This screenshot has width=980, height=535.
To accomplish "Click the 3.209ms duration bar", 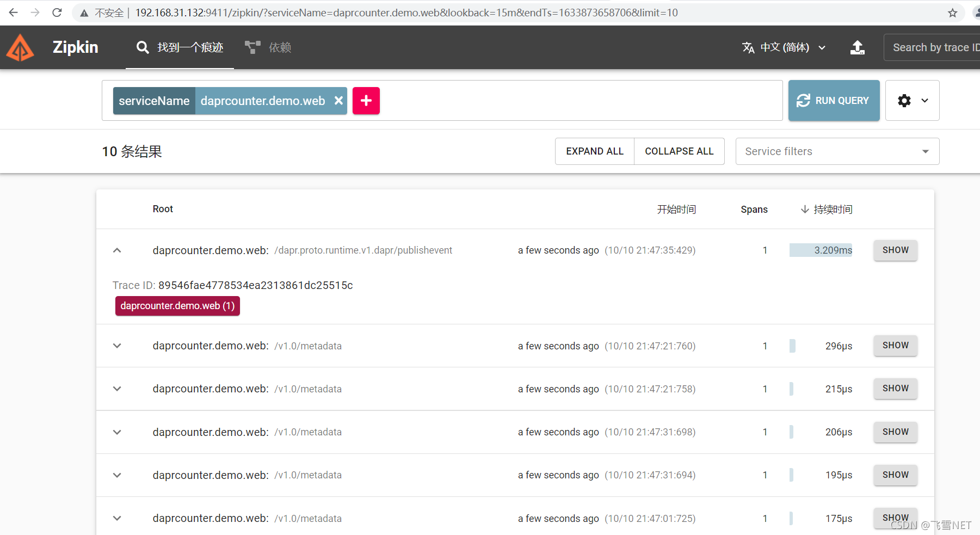I will point(821,250).
